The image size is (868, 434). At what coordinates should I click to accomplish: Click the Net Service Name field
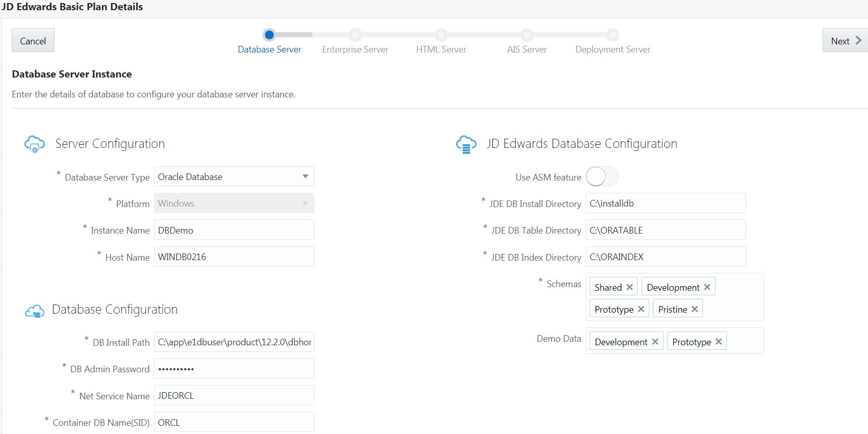[x=234, y=395]
